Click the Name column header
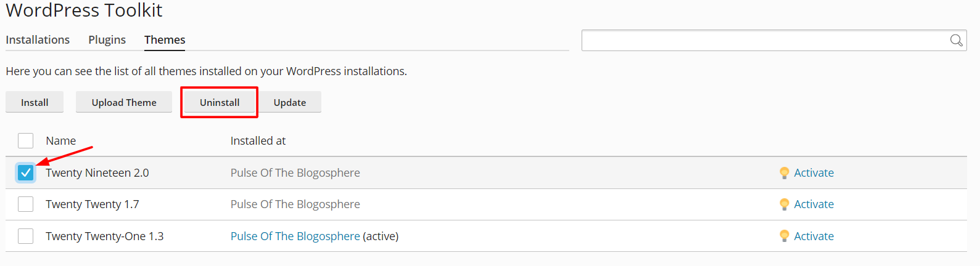The image size is (980, 266). 60,141
